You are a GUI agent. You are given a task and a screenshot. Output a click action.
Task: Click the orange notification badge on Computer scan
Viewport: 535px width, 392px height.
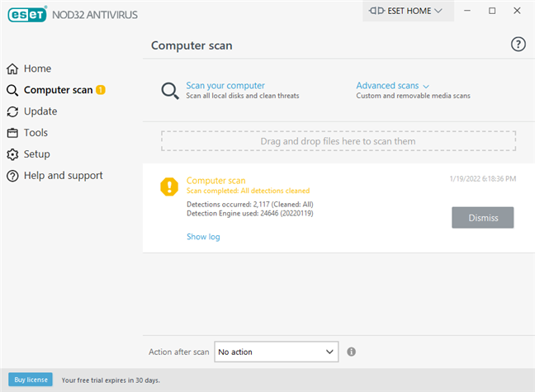click(x=101, y=90)
